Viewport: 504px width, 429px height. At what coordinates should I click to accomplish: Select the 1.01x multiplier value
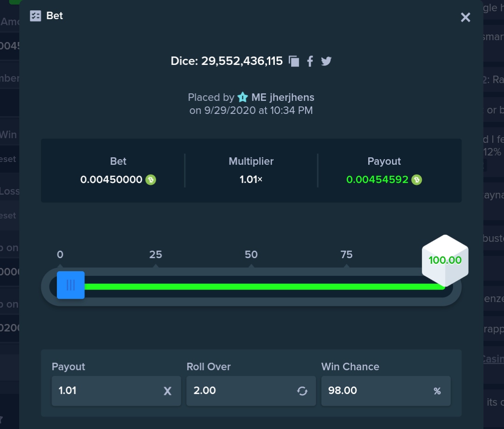(251, 180)
